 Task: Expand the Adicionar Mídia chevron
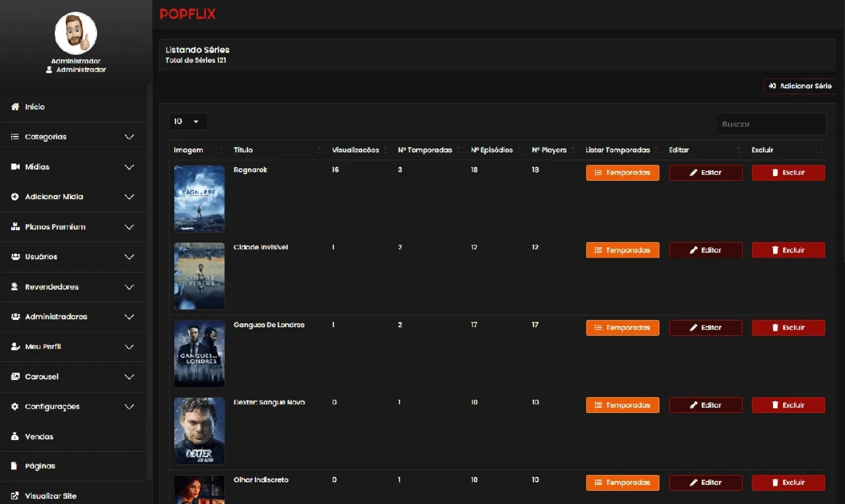tap(129, 197)
